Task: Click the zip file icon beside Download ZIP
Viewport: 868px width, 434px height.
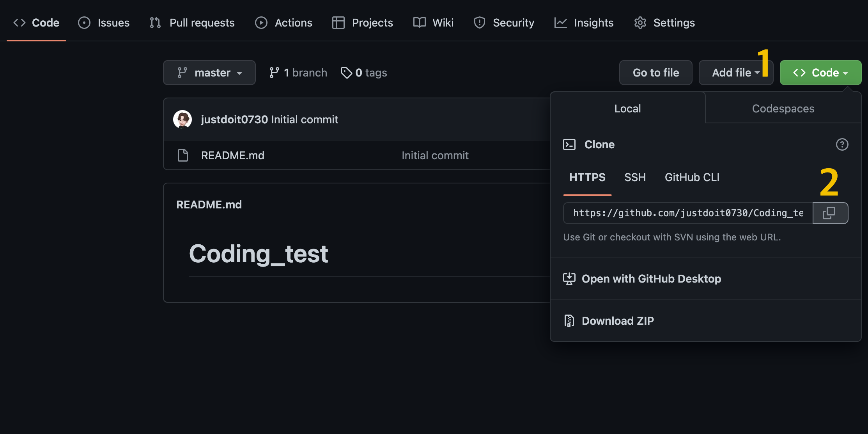Action: pyautogui.click(x=569, y=321)
